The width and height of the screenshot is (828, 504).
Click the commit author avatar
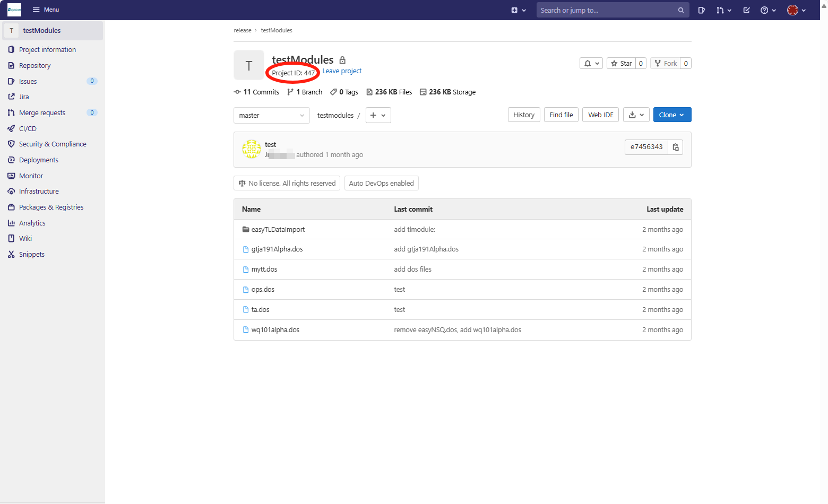click(252, 149)
